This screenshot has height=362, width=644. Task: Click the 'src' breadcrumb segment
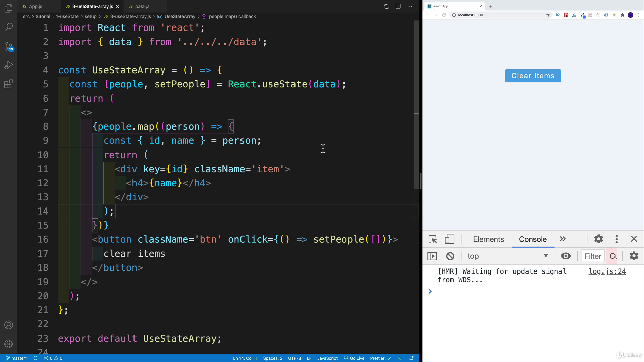(x=26, y=16)
